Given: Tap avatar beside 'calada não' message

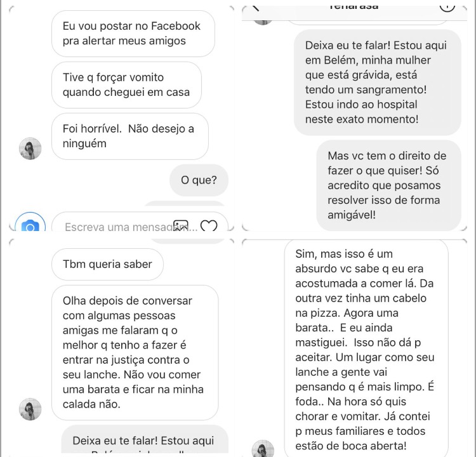Looking at the screenshot, I should click(30, 409).
